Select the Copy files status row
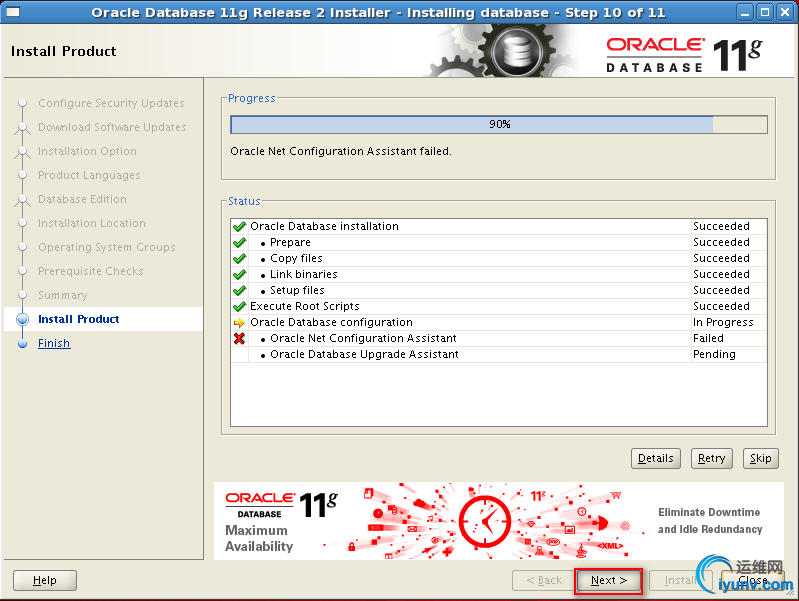799x601 pixels. (499, 258)
